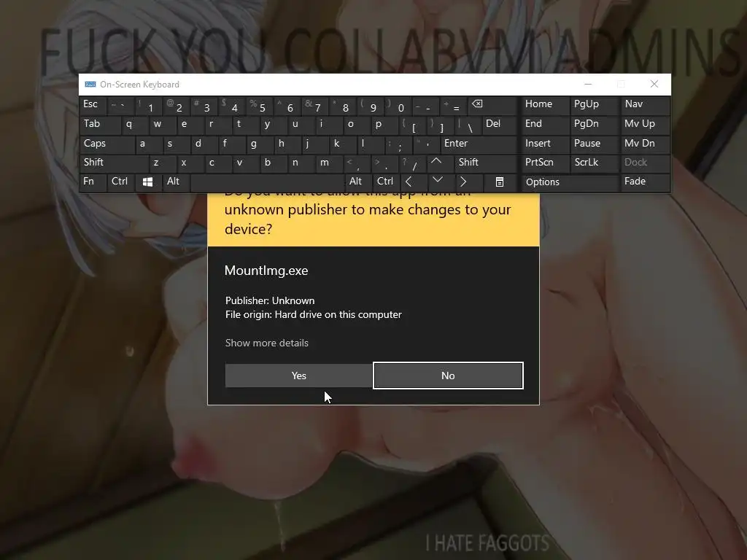Toggle the right Alt key

pos(358,182)
